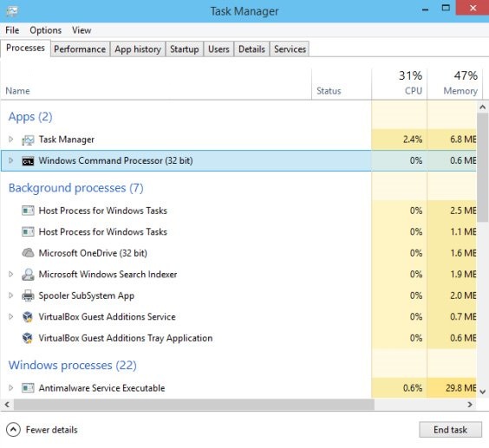
Task: Click the Task Manager title bar icon
Action: pyautogui.click(x=12, y=11)
